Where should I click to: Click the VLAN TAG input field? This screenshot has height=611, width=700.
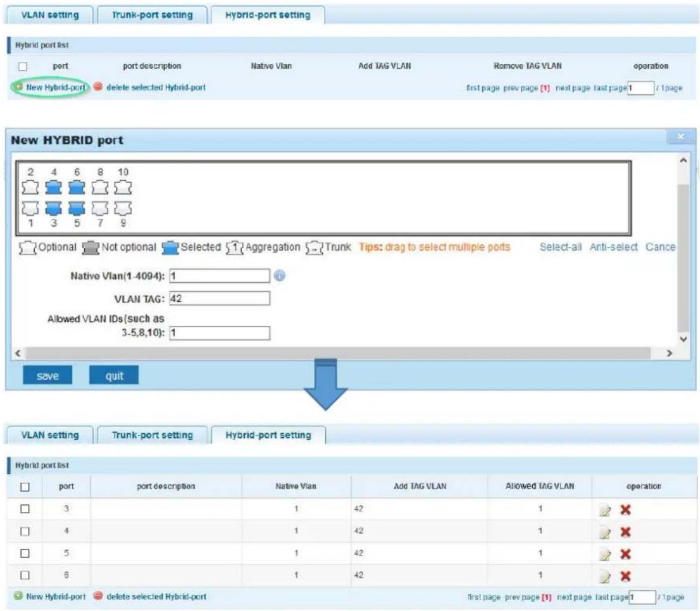220,298
